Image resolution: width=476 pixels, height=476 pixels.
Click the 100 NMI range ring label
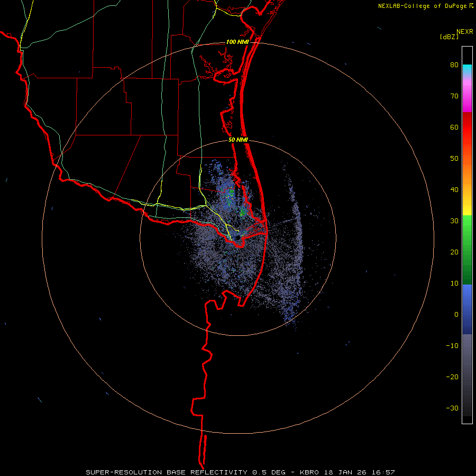click(x=237, y=42)
